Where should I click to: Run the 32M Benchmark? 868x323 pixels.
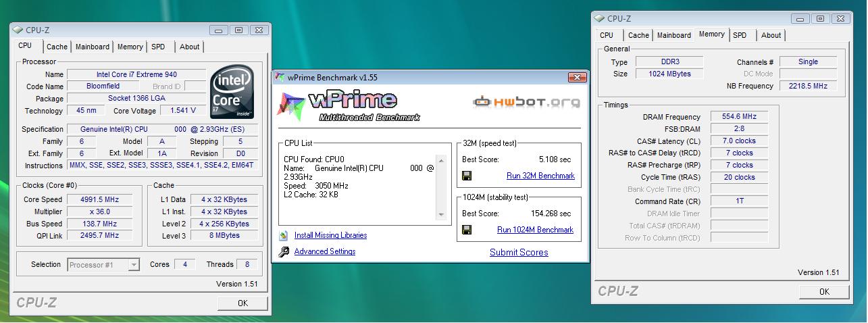[540, 176]
